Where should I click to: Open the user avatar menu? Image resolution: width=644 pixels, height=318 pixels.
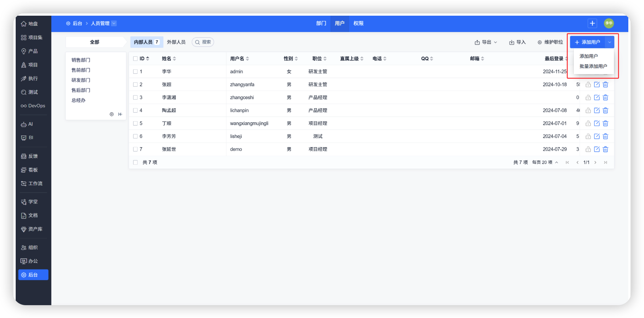click(x=609, y=23)
